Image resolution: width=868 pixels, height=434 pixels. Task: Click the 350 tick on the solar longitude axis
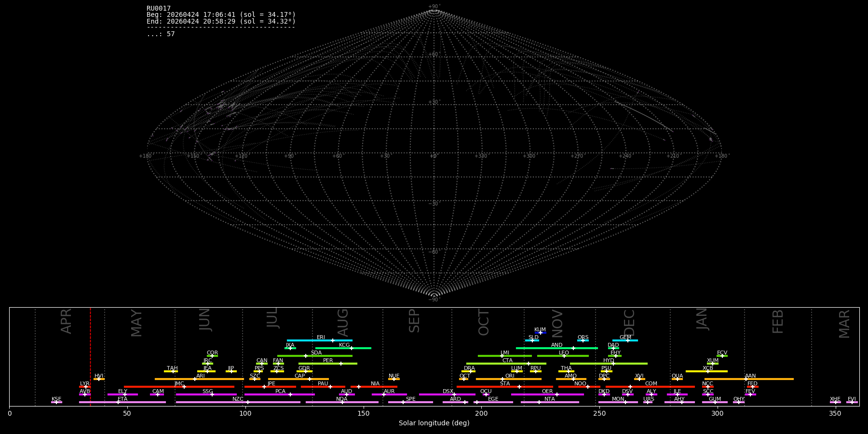pyautogui.click(x=835, y=413)
